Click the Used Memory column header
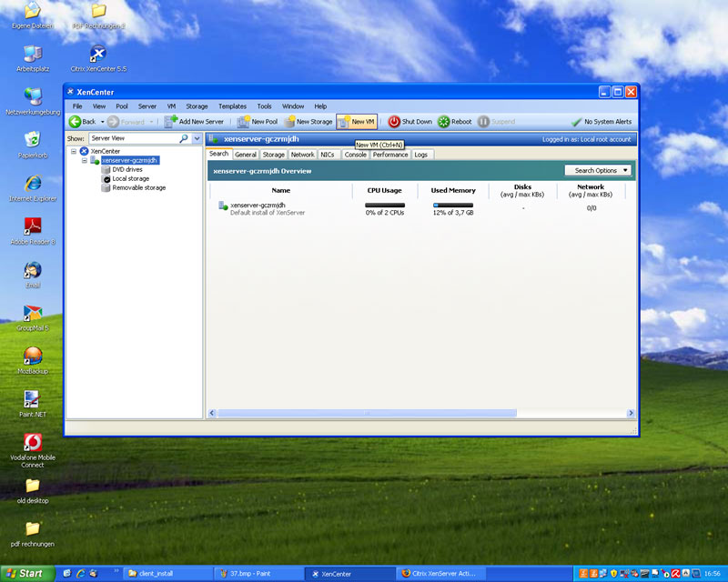This screenshot has width=728, height=582. pos(453,190)
